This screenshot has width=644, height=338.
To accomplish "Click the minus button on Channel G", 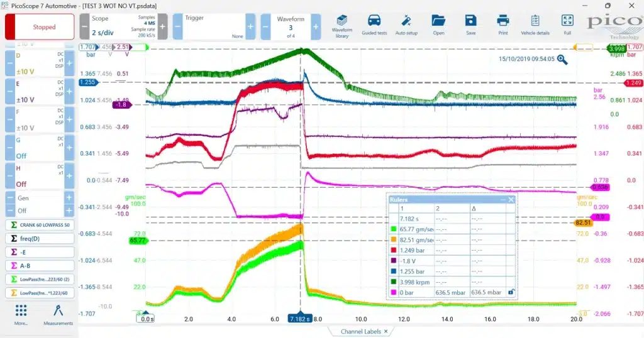I will (x=10, y=148).
